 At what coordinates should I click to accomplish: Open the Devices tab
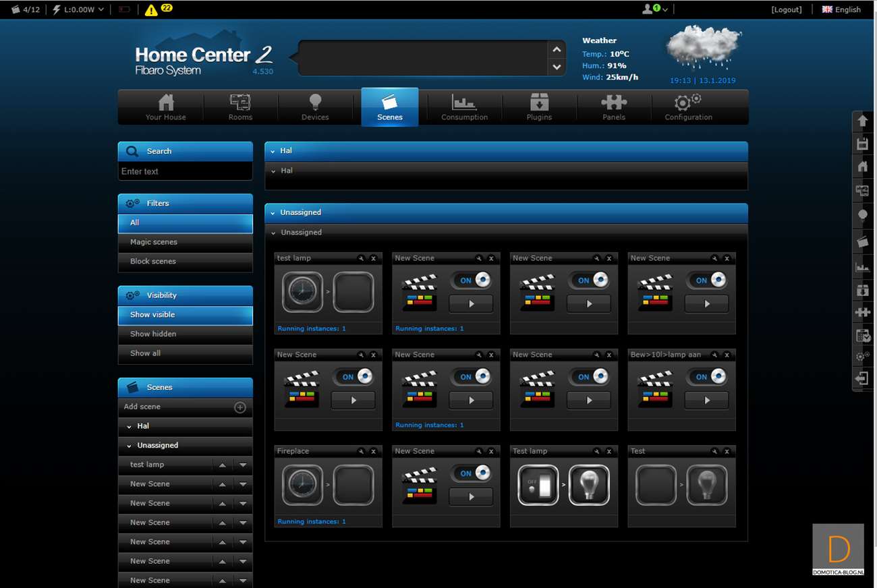pyautogui.click(x=315, y=107)
